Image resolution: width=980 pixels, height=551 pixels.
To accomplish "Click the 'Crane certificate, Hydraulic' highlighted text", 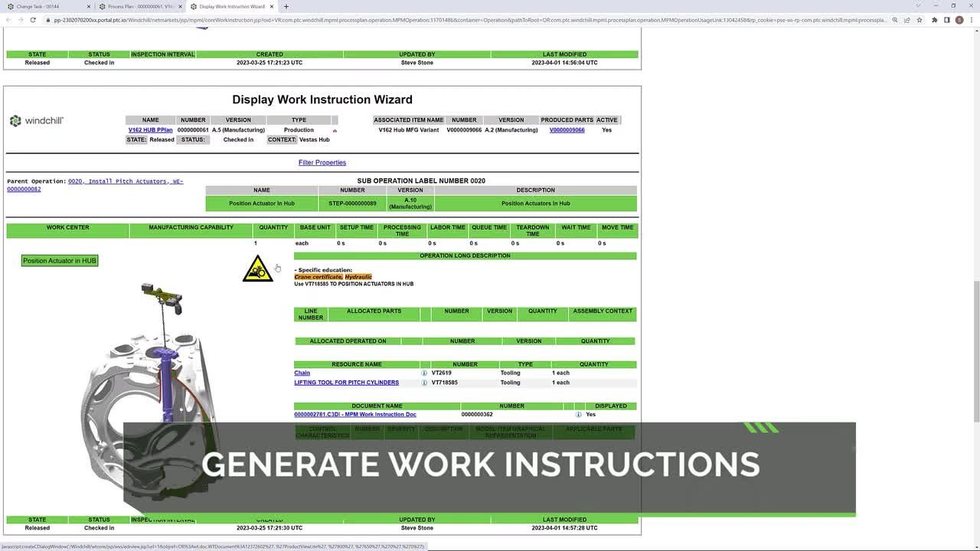I will tap(333, 277).
